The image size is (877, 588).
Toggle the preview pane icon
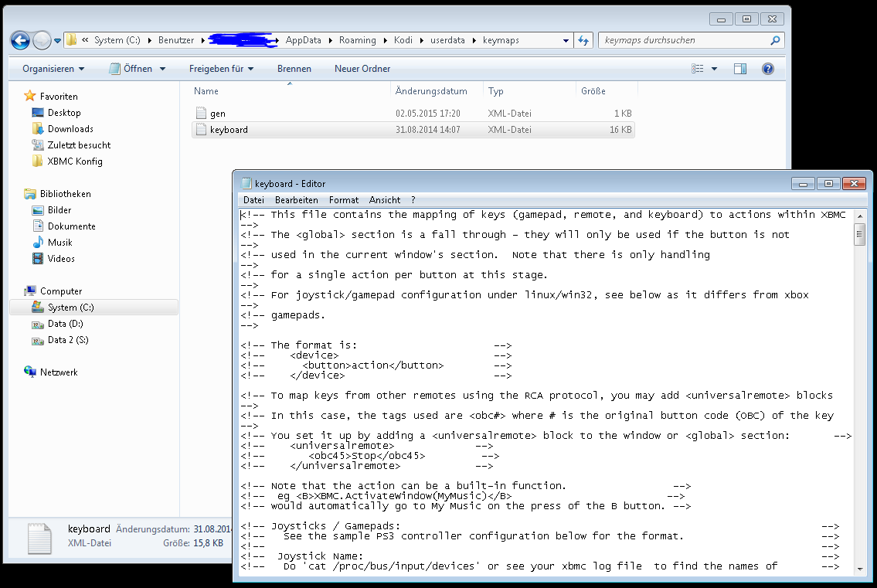(740, 69)
